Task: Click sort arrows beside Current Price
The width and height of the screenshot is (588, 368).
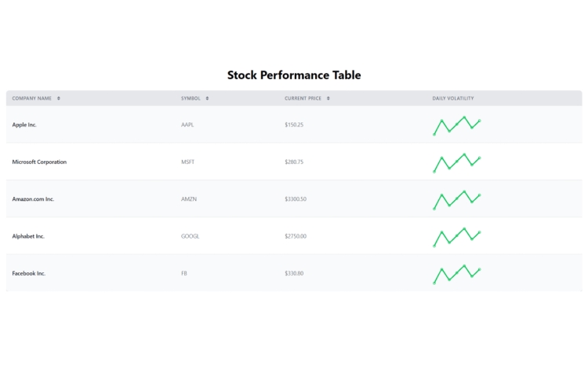Action: coord(328,98)
